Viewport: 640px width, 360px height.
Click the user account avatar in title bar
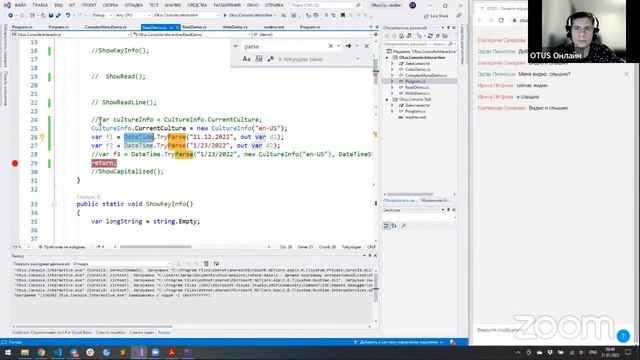click(x=413, y=5)
